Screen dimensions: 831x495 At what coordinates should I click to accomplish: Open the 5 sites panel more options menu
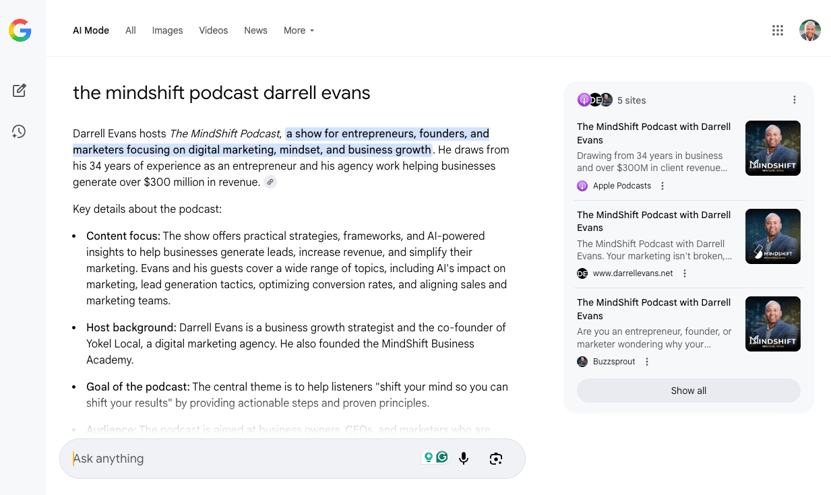(794, 100)
